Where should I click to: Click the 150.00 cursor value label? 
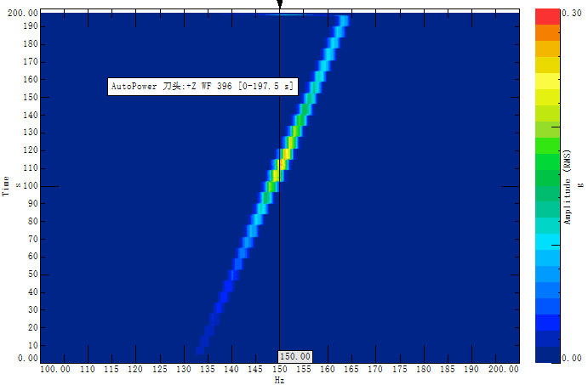tap(295, 356)
